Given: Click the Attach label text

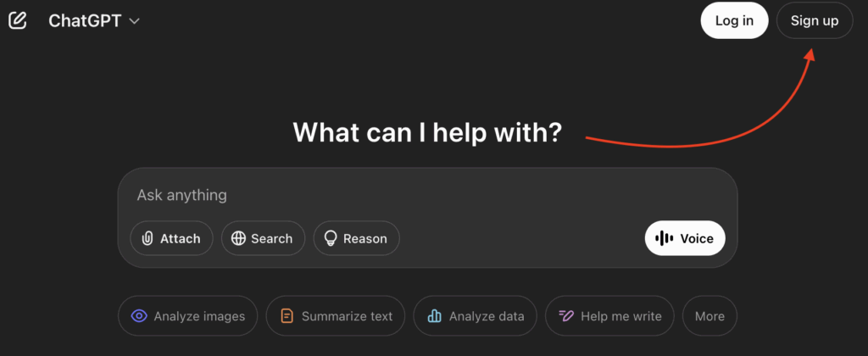Looking at the screenshot, I should (x=181, y=239).
